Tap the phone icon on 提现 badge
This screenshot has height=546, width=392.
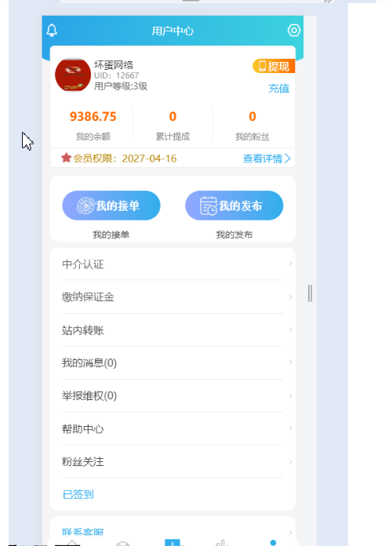tap(263, 66)
